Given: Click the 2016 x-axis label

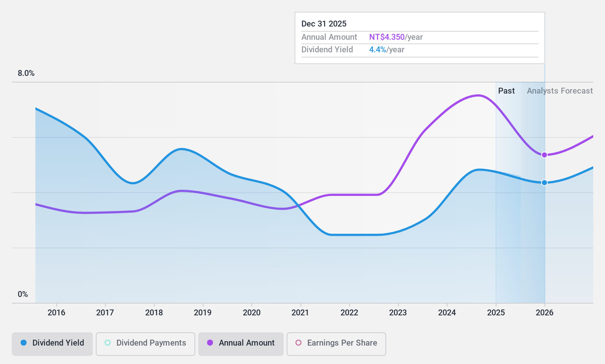Looking at the screenshot, I should click(56, 312).
